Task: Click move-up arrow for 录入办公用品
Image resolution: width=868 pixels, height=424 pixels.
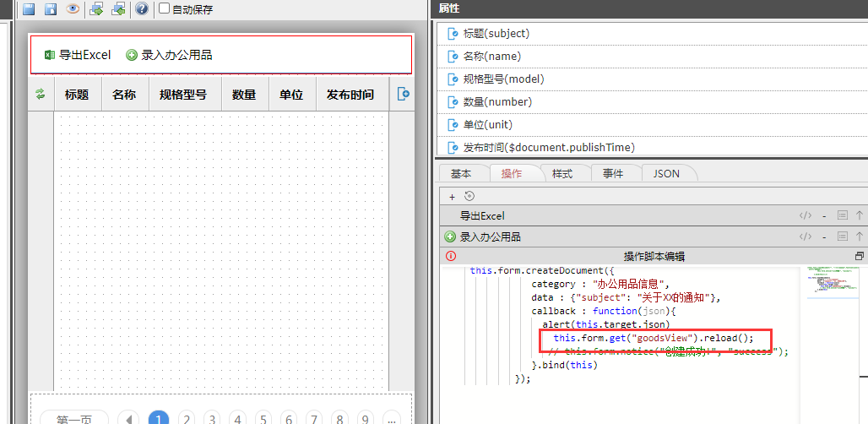Action: click(860, 236)
